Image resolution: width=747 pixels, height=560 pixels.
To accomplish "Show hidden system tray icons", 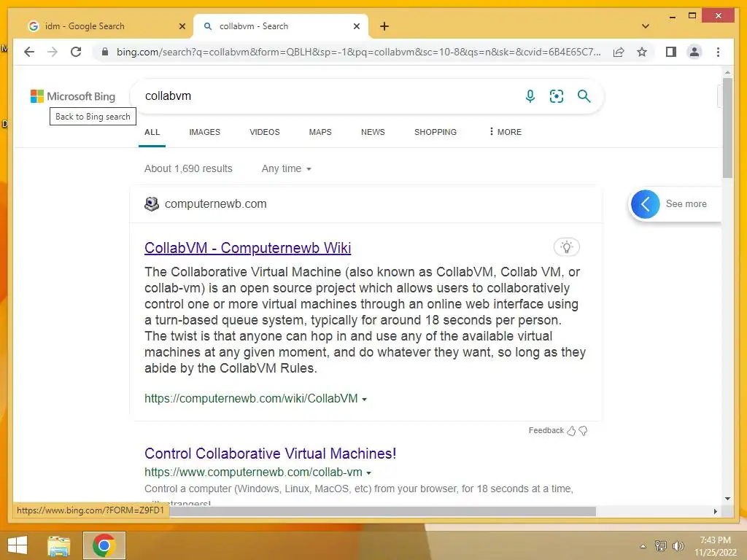I will [643, 546].
